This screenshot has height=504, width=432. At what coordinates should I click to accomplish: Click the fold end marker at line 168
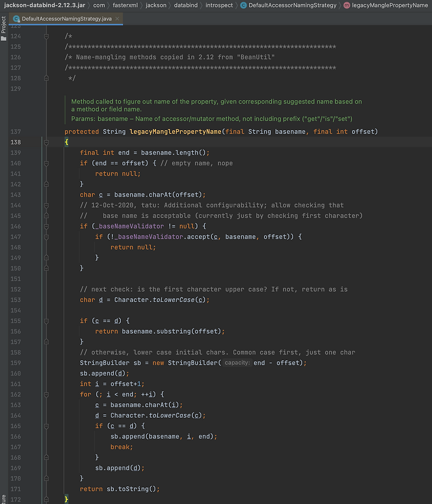click(x=46, y=457)
